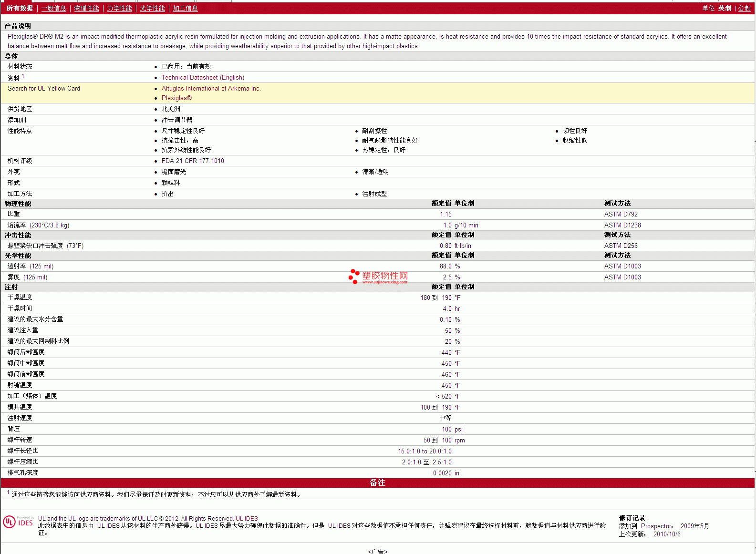
Task: Click the 产品说明 section header
Action: [18, 26]
